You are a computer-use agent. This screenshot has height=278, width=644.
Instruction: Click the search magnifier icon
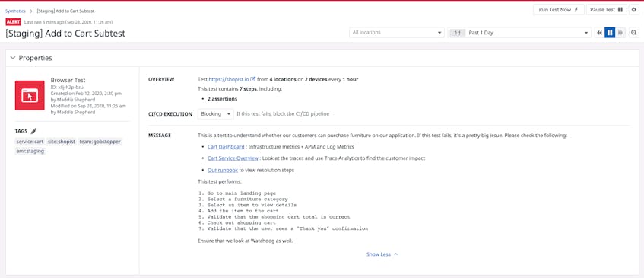pyautogui.click(x=634, y=33)
